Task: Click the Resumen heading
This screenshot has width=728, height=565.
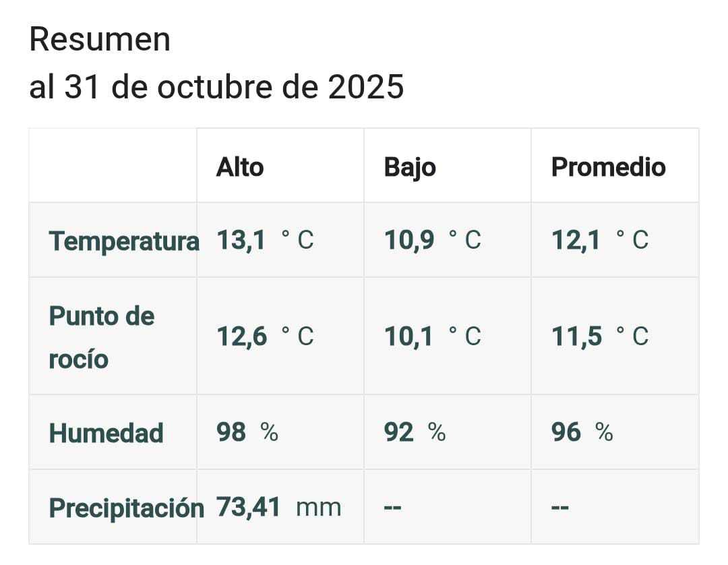Action: pos(100,40)
